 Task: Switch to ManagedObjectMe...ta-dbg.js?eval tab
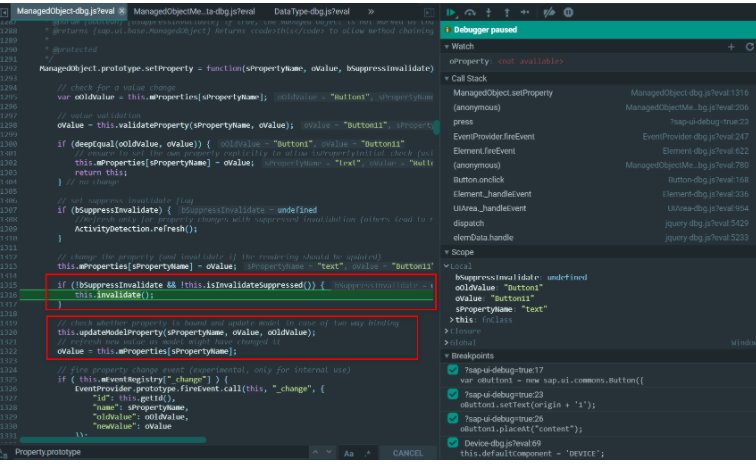[194, 11]
